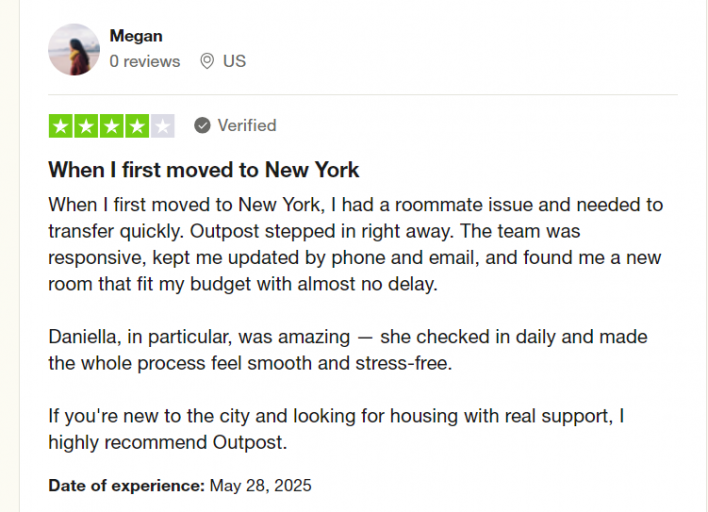The image size is (708, 512).
Task: Click the location pin icon
Action: click(x=207, y=61)
